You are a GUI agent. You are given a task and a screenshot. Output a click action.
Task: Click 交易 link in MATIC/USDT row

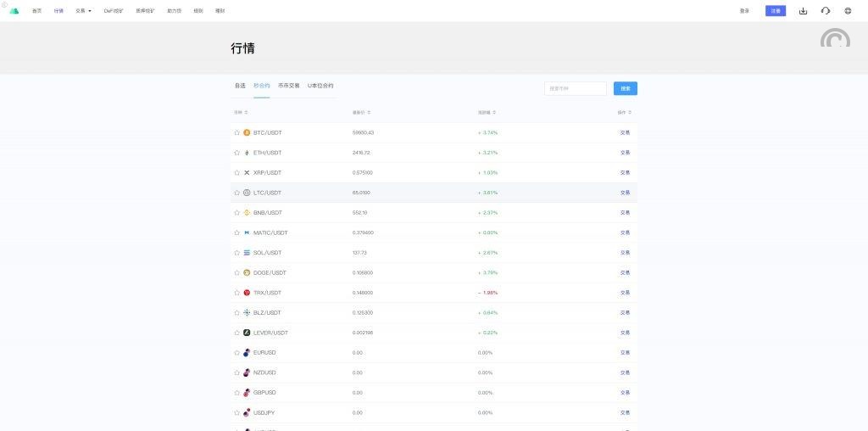(625, 232)
